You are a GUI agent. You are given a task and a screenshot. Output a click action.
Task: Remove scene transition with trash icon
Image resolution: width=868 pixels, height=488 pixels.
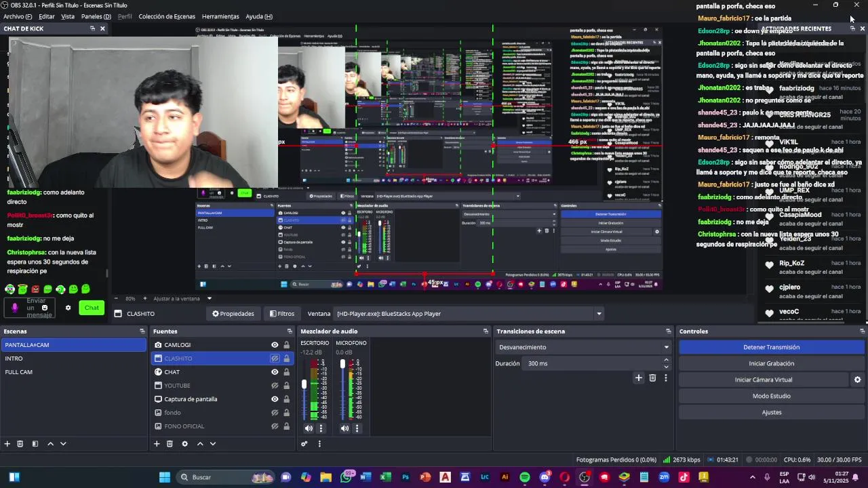coord(652,378)
